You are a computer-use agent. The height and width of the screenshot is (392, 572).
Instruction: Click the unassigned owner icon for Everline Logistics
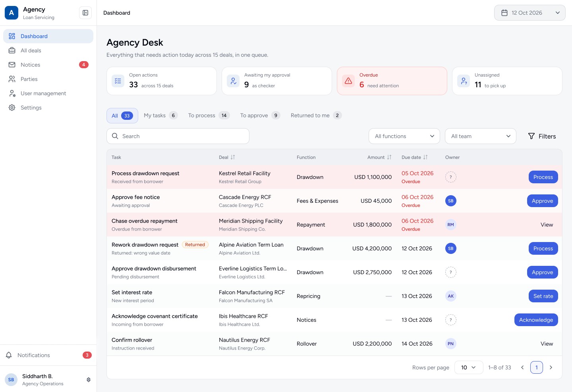click(450, 272)
